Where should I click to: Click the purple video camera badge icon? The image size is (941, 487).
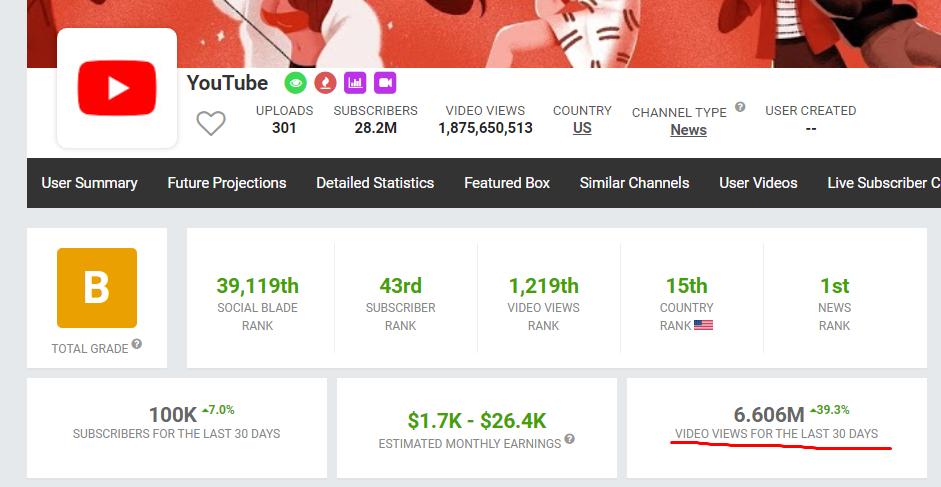[385, 83]
